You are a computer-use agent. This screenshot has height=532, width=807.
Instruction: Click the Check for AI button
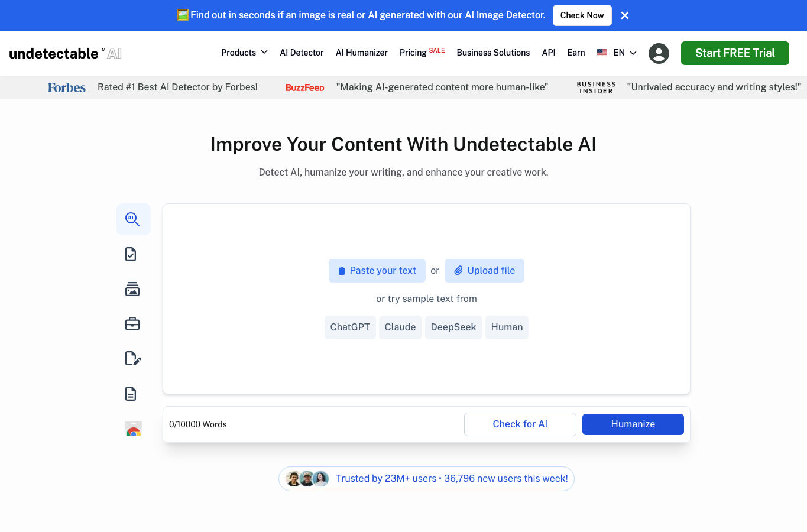tap(520, 424)
